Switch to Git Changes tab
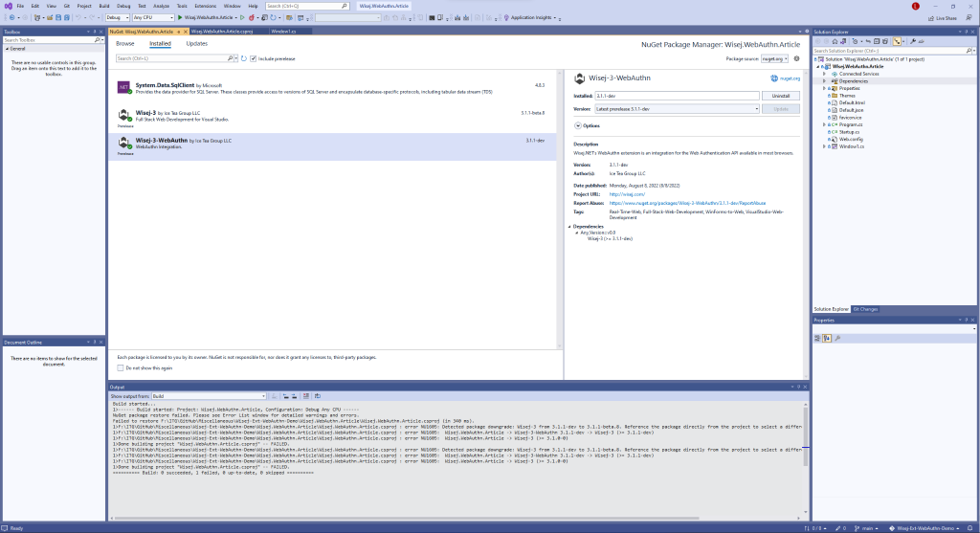Viewport: 980px width, 533px height. point(865,309)
